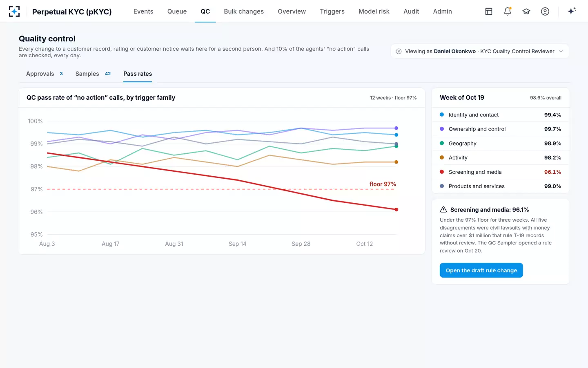The height and width of the screenshot is (368, 588).
Task: Open the training graduation cap icon
Action: point(526,11)
